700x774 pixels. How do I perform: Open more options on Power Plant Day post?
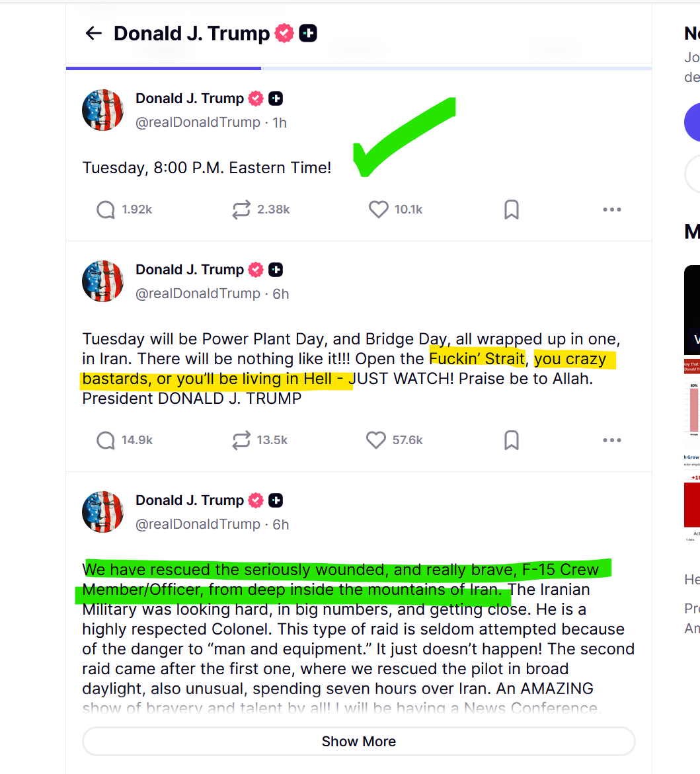click(x=611, y=440)
